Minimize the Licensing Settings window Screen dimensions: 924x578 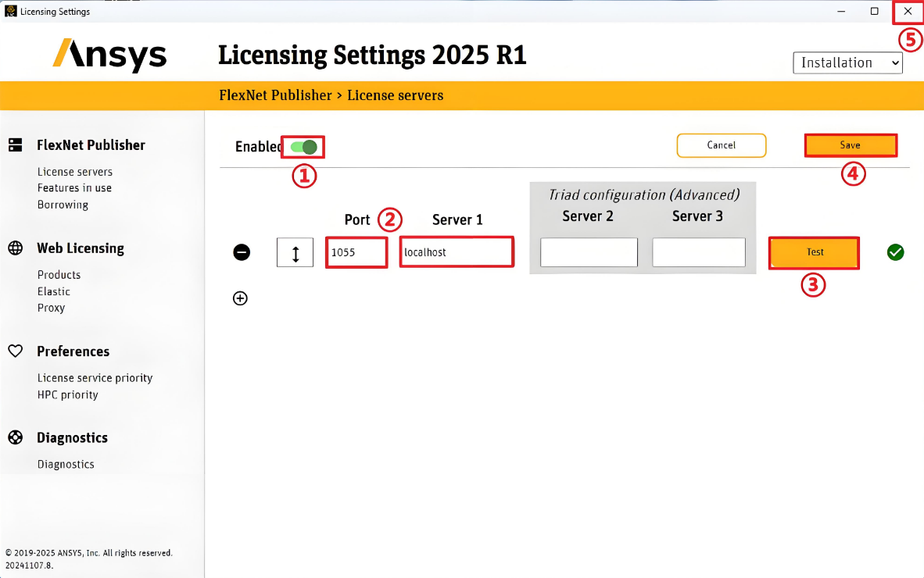[841, 11]
